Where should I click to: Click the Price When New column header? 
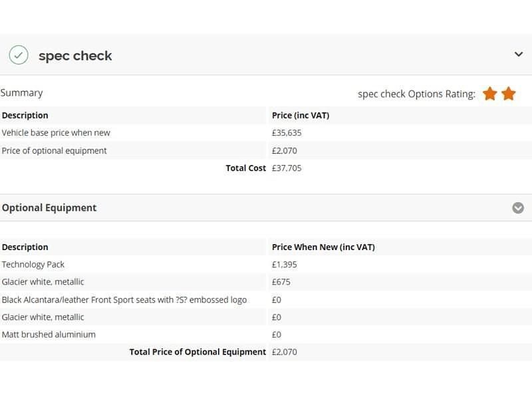[x=323, y=247]
